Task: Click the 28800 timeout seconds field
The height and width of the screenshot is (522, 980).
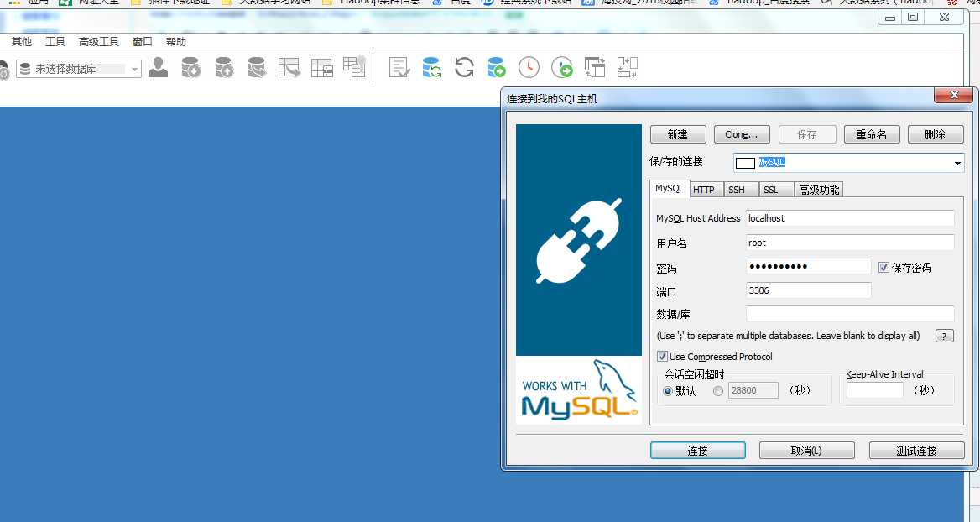Action: tap(753, 390)
